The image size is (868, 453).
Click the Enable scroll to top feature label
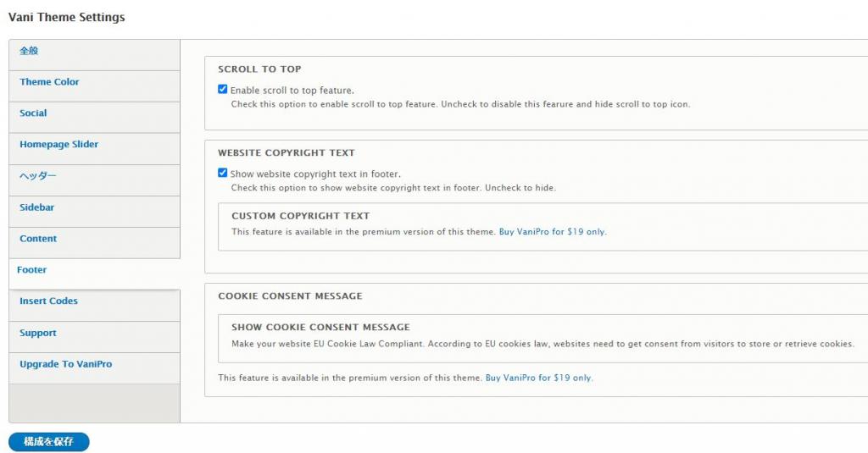[x=292, y=90]
